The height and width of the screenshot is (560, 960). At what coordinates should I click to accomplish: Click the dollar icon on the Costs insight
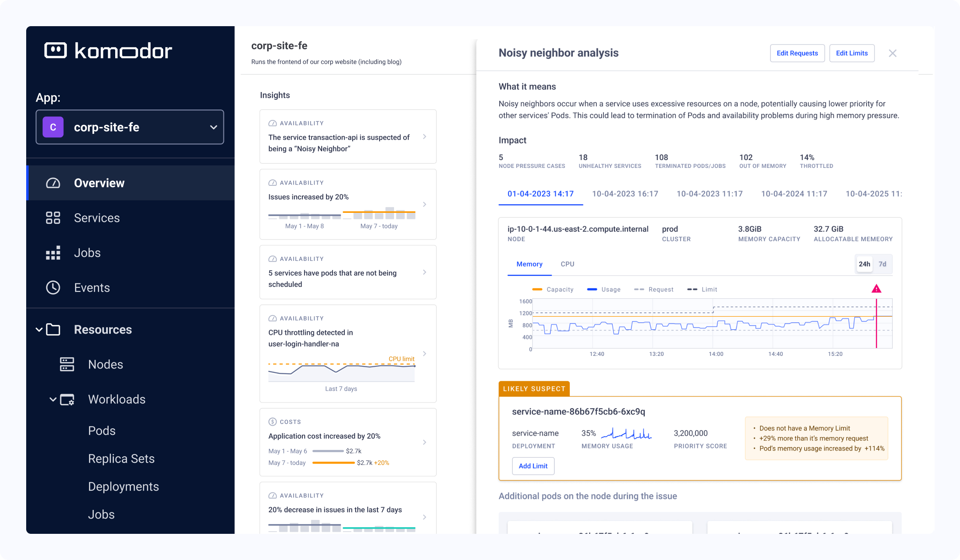273,422
